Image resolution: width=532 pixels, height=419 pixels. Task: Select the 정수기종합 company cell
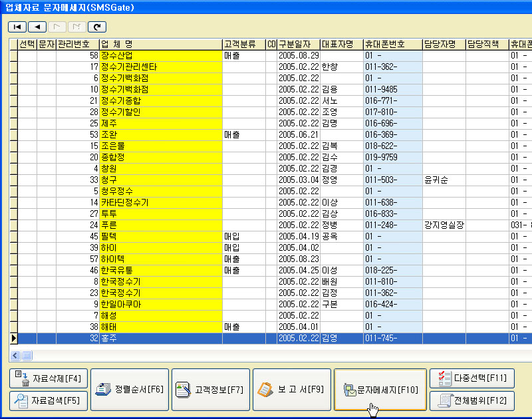coord(161,101)
